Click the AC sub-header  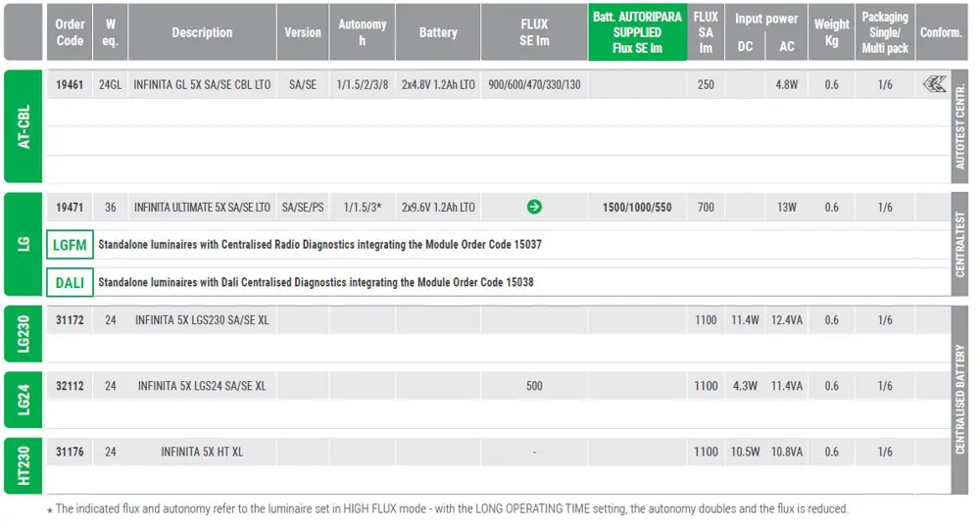pos(787,46)
